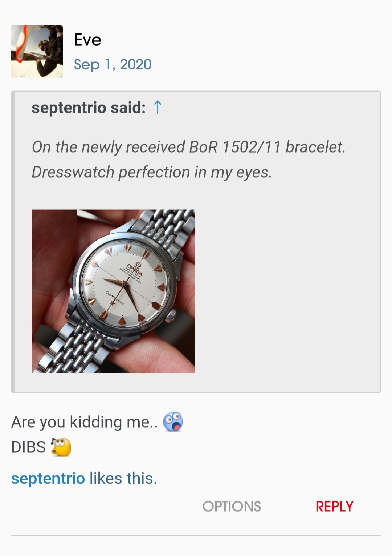Jump to original post via up arrow
Screen dimensions: 392x556
point(158,108)
